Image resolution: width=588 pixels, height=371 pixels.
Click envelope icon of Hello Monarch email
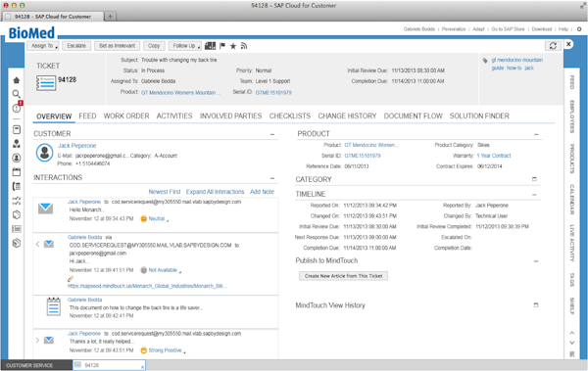[x=45, y=208]
